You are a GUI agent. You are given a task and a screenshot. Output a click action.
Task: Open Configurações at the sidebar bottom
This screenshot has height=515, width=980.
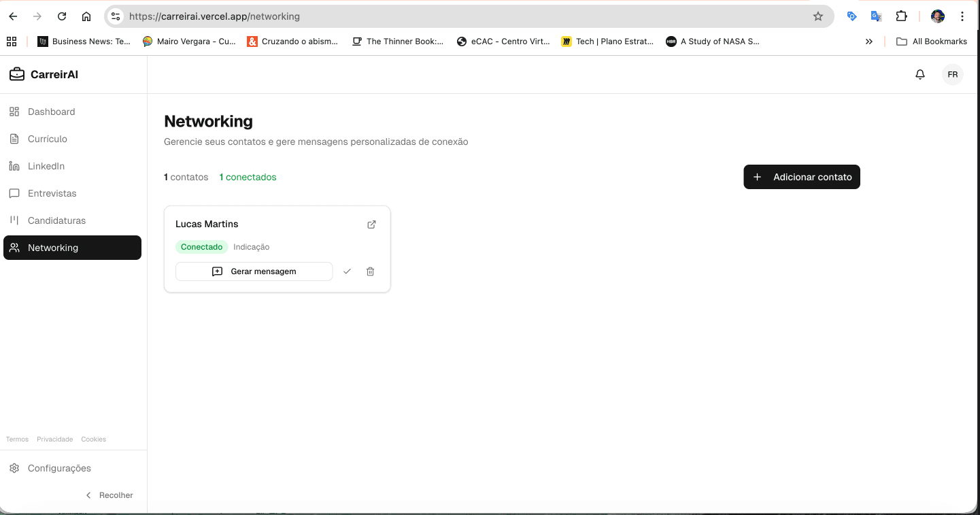(59, 468)
